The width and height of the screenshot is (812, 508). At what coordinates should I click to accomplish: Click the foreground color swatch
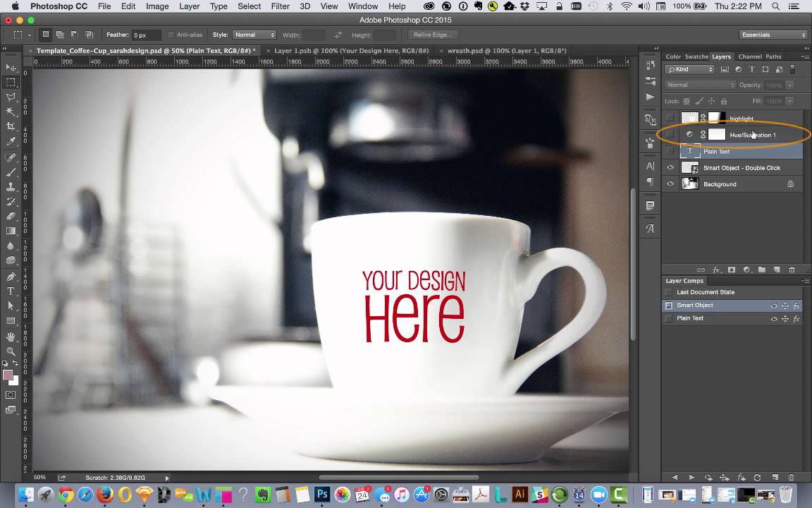click(8, 375)
